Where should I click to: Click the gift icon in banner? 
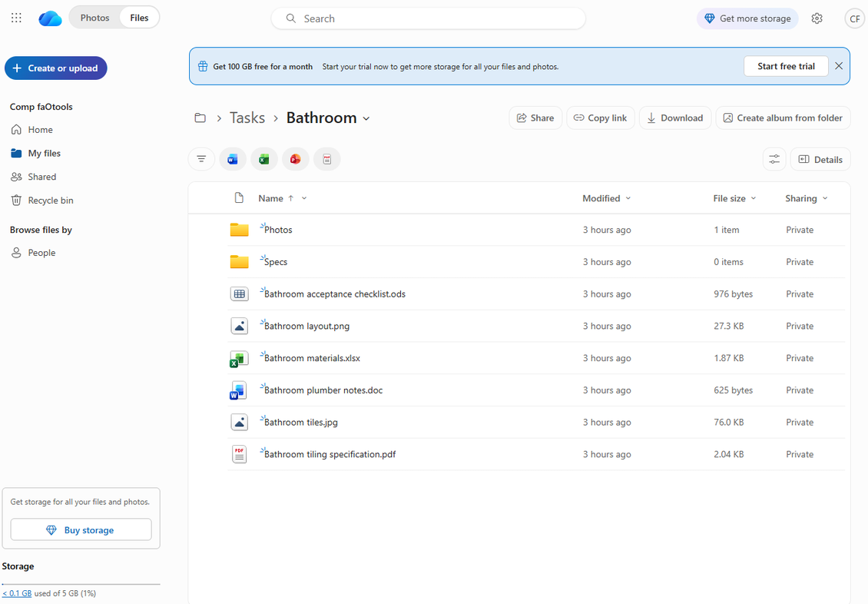click(x=203, y=66)
